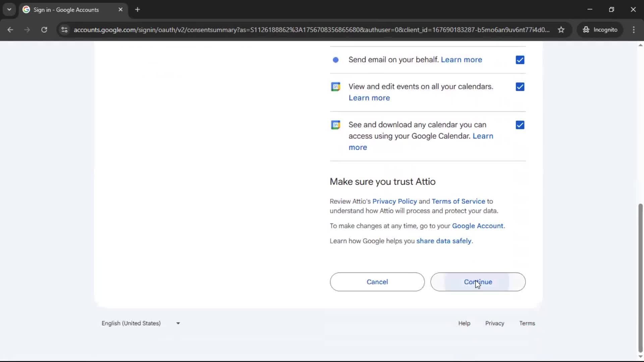Close the Sign in - Google Accounts tab
644x362 pixels.
[x=120, y=9]
